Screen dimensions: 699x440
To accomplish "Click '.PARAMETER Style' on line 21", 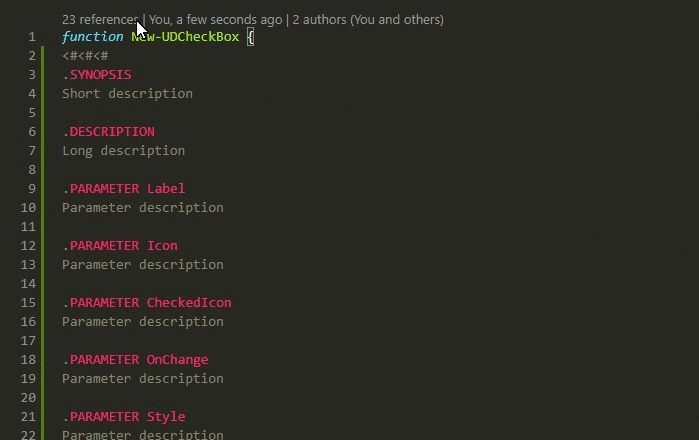I will pyautogui.click(x=123, y=417).
